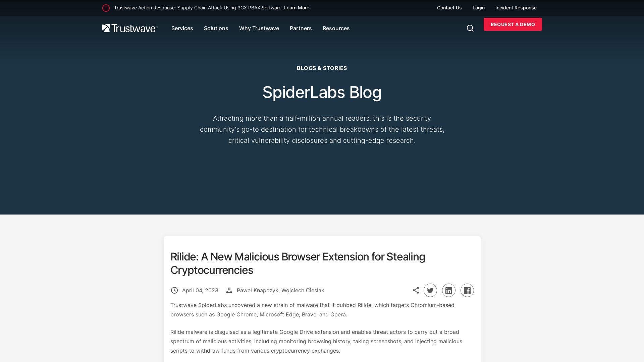Click the REQUEST A DEMO button

(x=513, y=24)
